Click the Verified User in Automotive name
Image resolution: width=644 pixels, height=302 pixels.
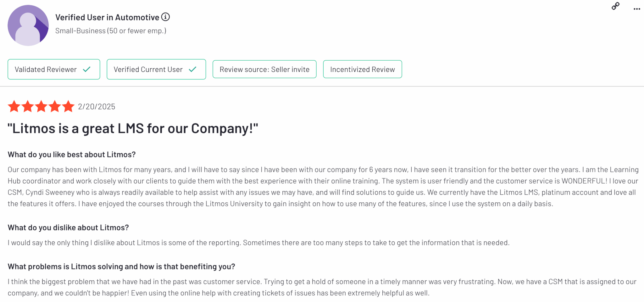(107, 17)
